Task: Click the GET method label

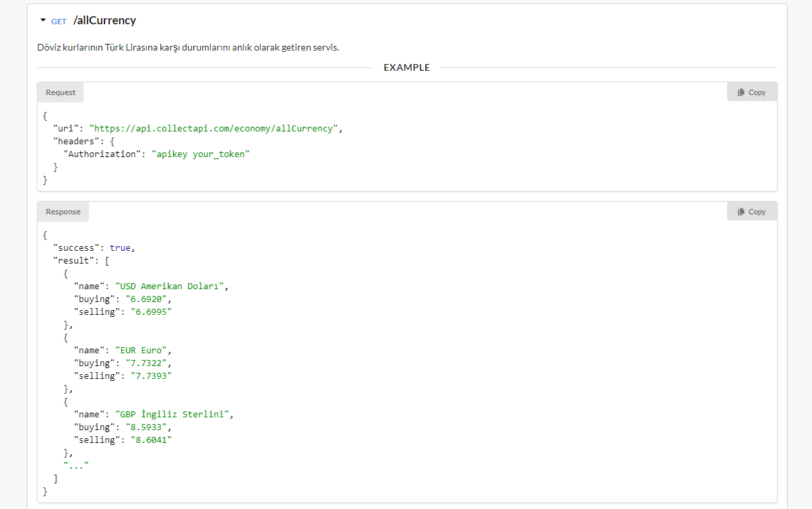Action: pyautogui.click(x=59, y=22)
